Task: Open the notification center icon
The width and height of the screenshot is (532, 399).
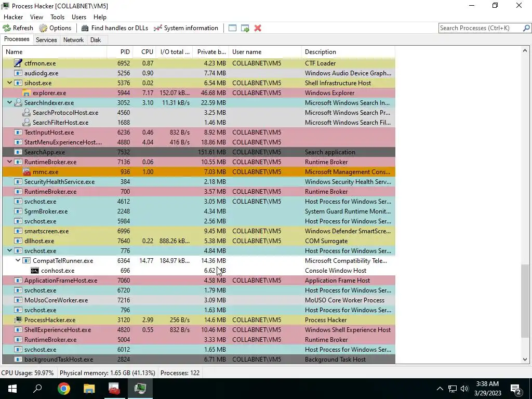Action: 516,389
